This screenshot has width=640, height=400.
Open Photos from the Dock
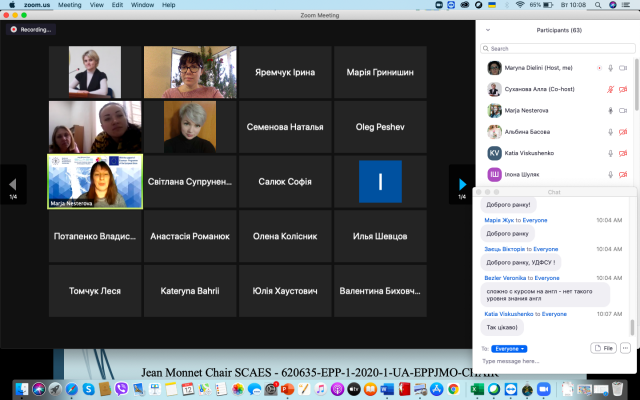tap(238, 389)
